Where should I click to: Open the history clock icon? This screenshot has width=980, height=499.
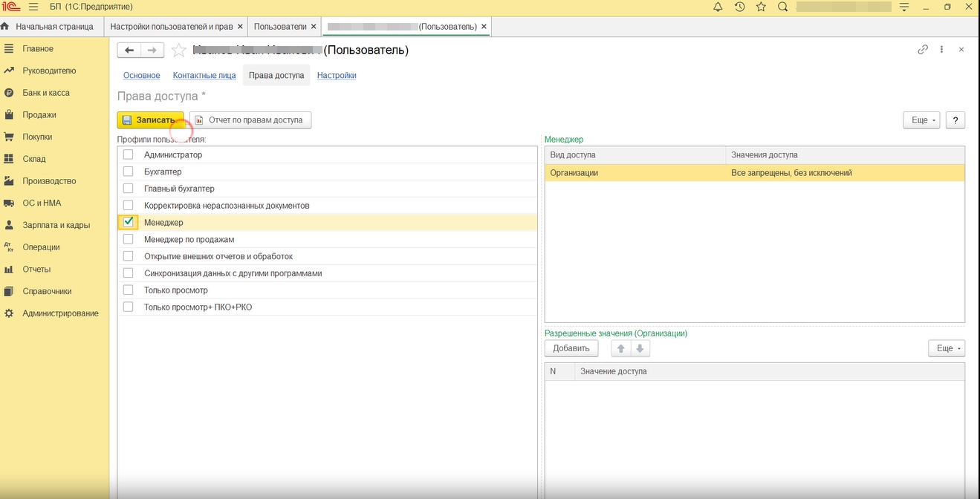pyautogui.click(x=739, y=7)
